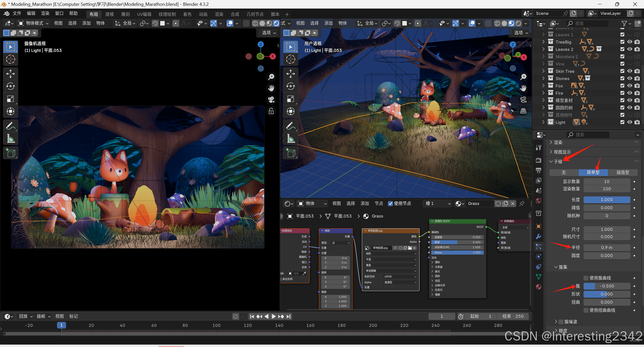Viewport: 644px width, 347px height.
Task: Switch to the UV编辑 workspace tab
Action: 144,14
